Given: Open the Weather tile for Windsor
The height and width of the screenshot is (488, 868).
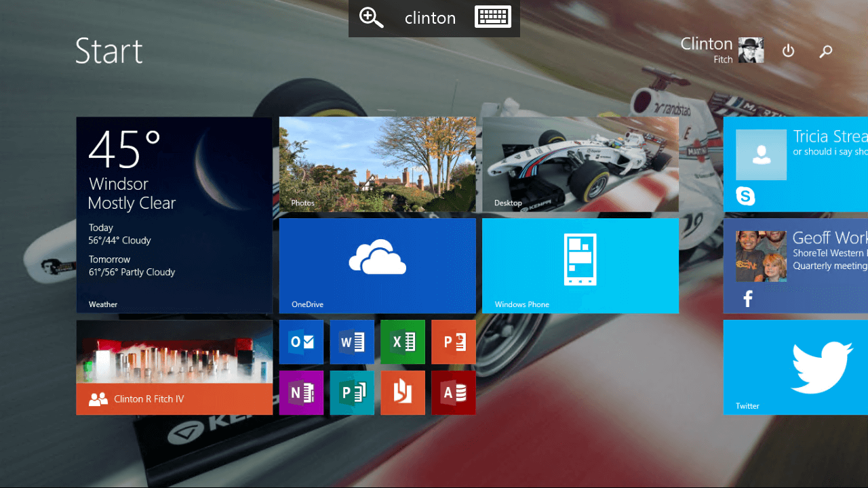Looking at the screenshot, I should pyautogui.click(x=174, y=215).
